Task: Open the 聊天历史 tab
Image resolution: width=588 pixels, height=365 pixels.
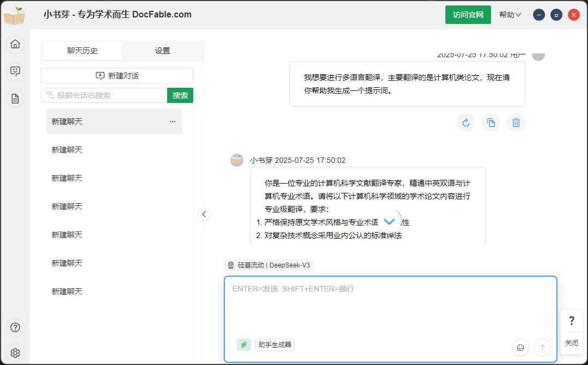Action: pyautogui.click(x=82, y=50)
